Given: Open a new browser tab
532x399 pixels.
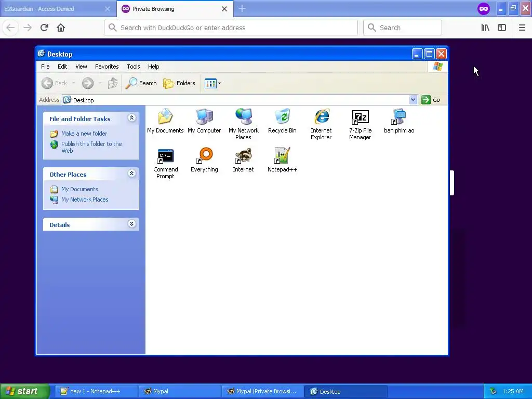Looking at the screenshot, I should 242,8.
